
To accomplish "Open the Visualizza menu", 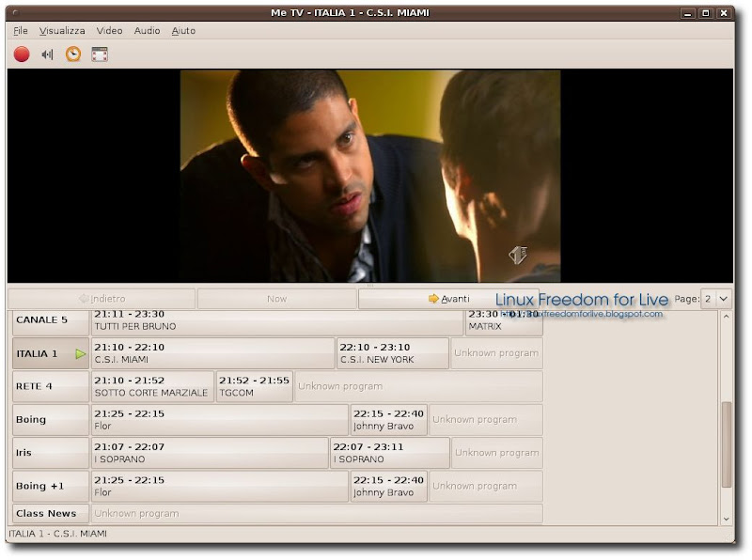I will pyautogui.click(x=62, y=31).
